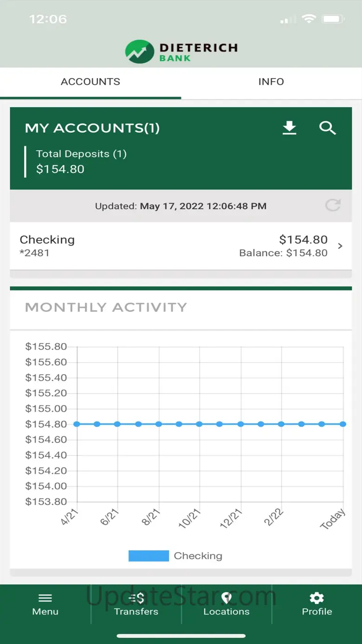Open the hamburger Menu icon
The image size is (362, 644).
tap(45, 598)
